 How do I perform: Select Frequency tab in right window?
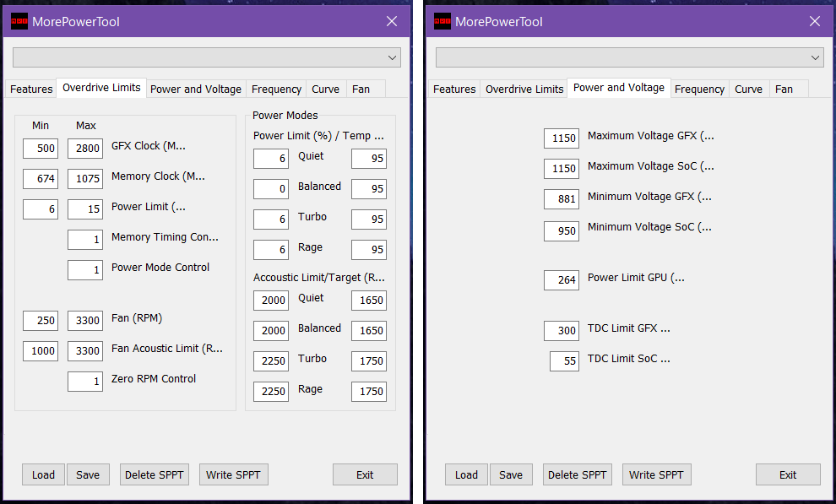click(699, 89)
